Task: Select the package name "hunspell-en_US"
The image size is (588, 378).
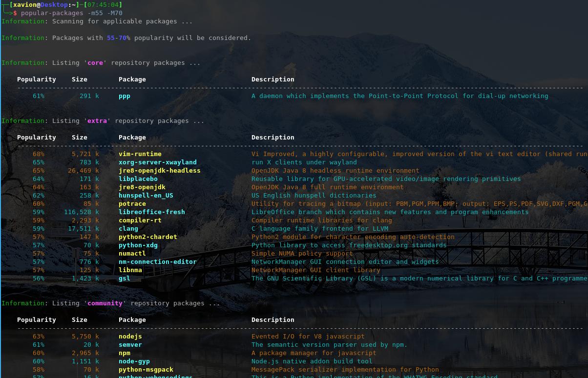Action: [146, 196]
